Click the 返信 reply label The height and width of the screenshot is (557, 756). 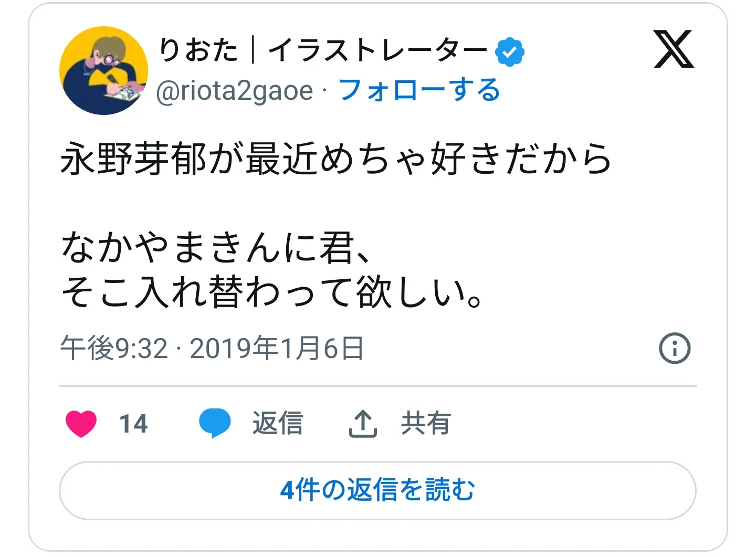pos(278,423)
